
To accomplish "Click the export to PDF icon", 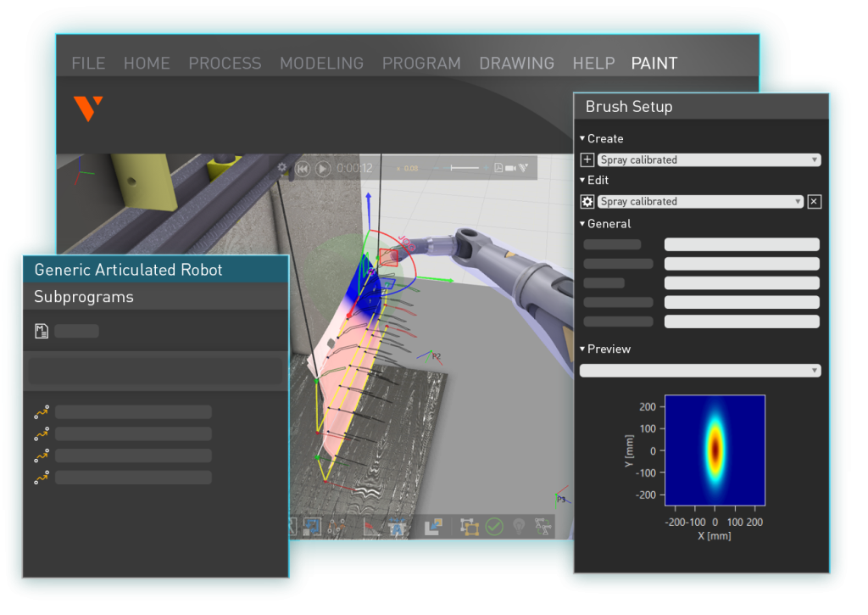I will (x=498, y=169).
